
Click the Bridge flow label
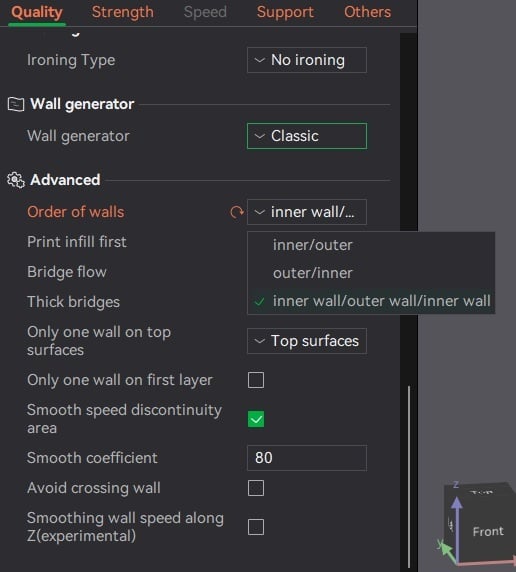(x=67, y=272)
